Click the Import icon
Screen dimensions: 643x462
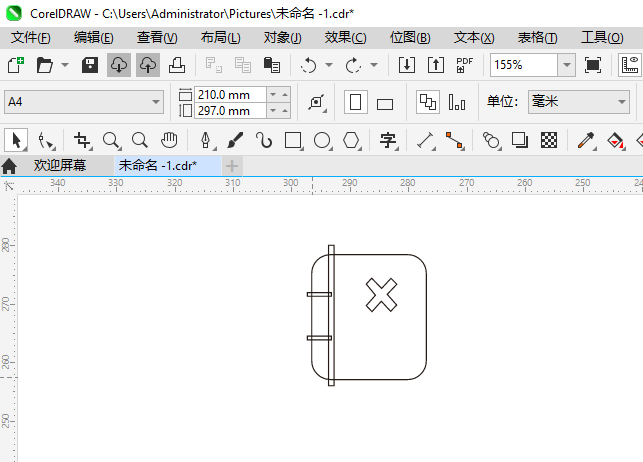[x=407, y=65]
